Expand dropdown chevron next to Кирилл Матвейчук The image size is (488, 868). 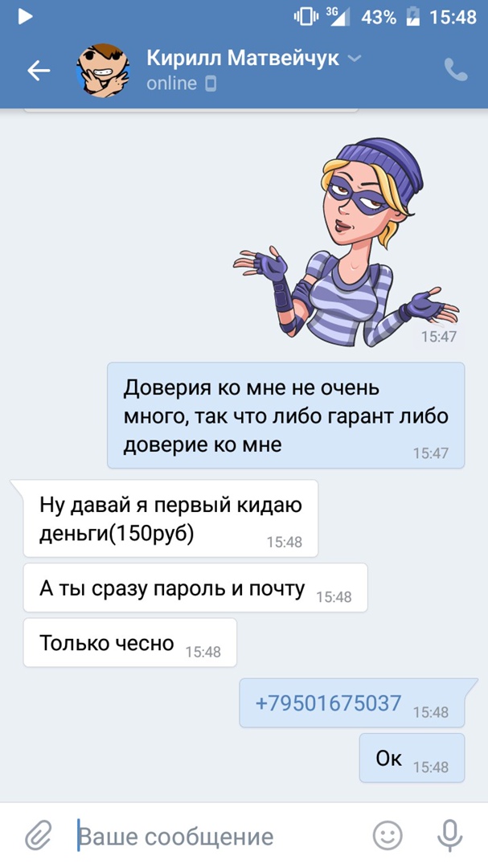point(355,58)
